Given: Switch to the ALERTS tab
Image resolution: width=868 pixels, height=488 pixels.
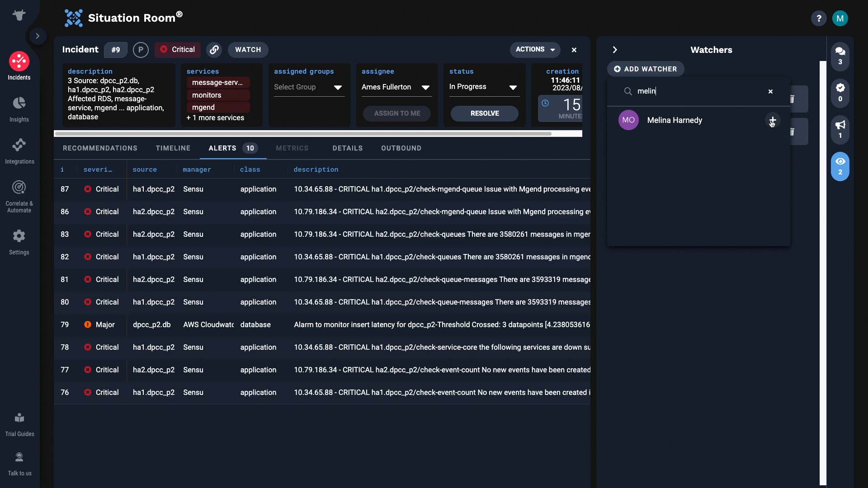Looking at the screenshot, I should pos(233,148).
